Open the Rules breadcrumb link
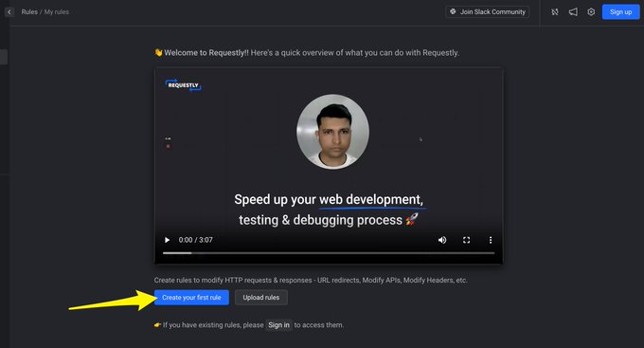The height and width of the screenshot is (348, 644). tap(29, 12)
